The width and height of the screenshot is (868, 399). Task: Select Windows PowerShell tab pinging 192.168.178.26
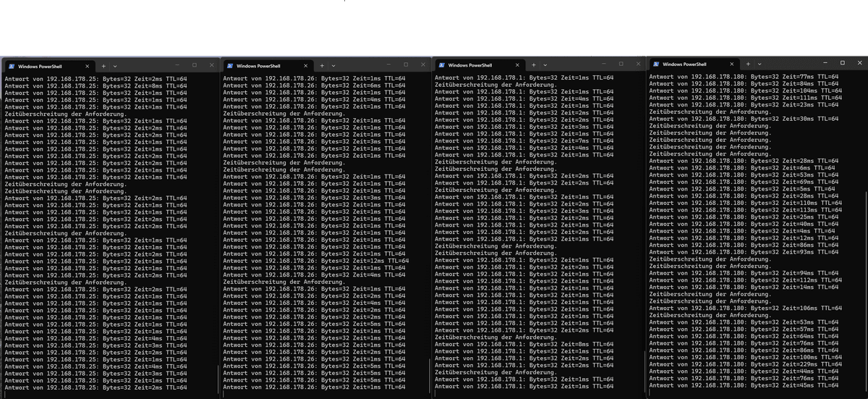point(268,65)
